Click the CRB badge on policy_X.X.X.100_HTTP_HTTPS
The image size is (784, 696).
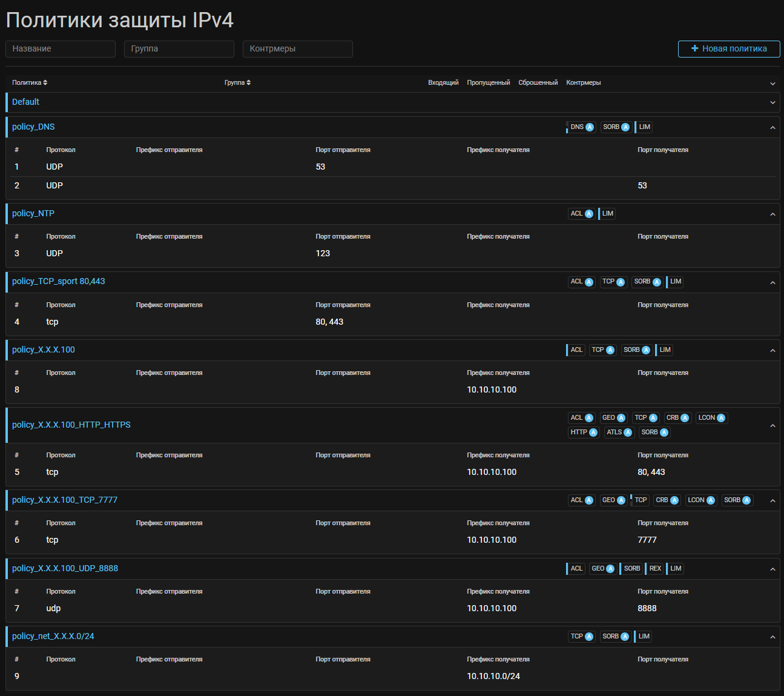677,418
